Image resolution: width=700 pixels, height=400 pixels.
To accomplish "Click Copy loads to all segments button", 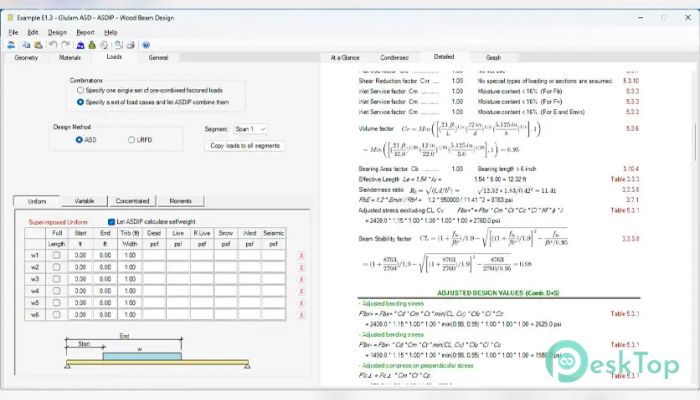I will click(x=245, y=146).
